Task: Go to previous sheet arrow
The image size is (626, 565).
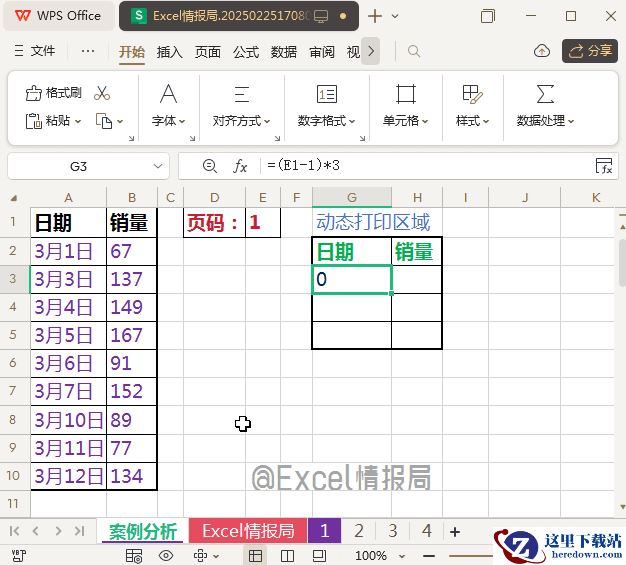Action: [36, 531]
